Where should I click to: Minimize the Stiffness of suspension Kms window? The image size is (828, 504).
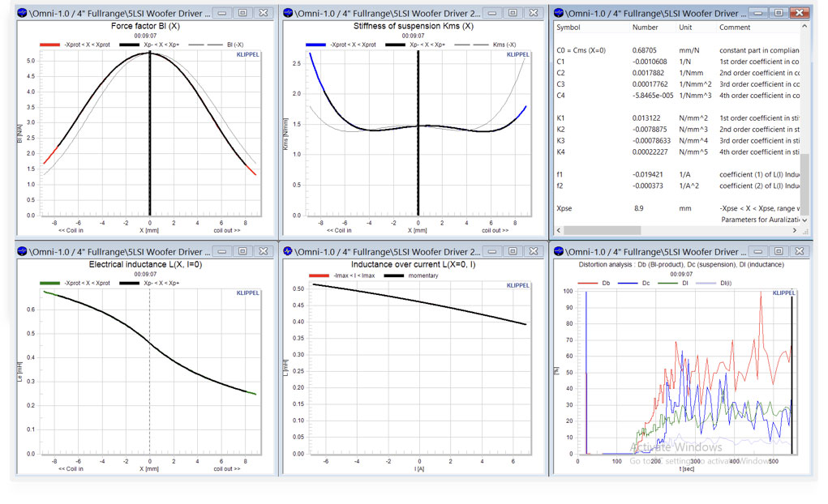[491, 14]
